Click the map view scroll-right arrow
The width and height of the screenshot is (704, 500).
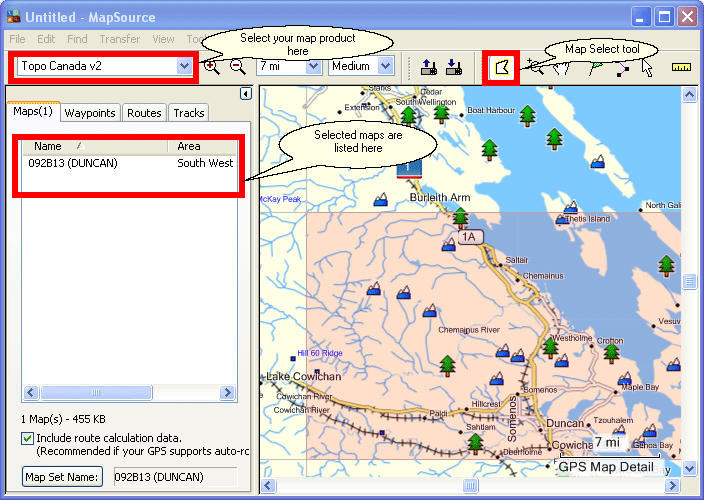(672, 485)
